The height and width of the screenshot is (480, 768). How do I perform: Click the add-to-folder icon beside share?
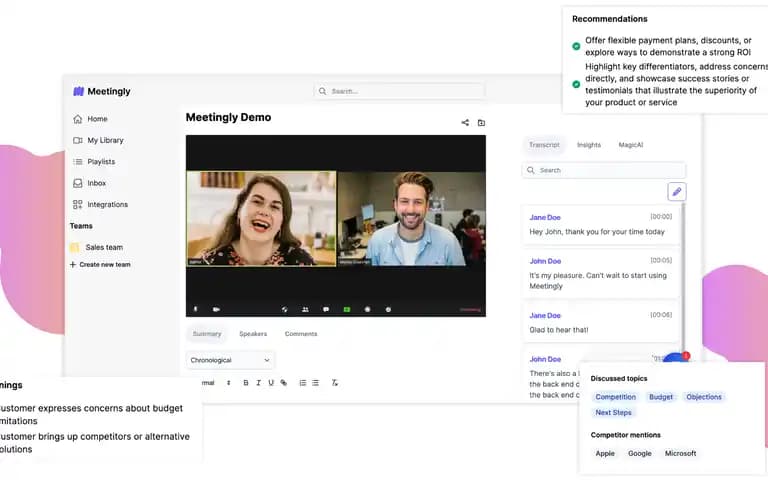[x=481, y=122]
